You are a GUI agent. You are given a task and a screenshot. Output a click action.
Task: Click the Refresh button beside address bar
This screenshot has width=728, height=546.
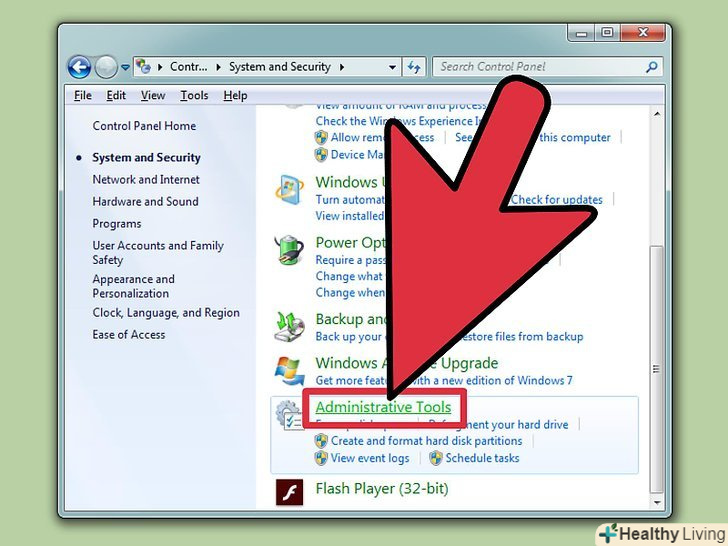414,67
